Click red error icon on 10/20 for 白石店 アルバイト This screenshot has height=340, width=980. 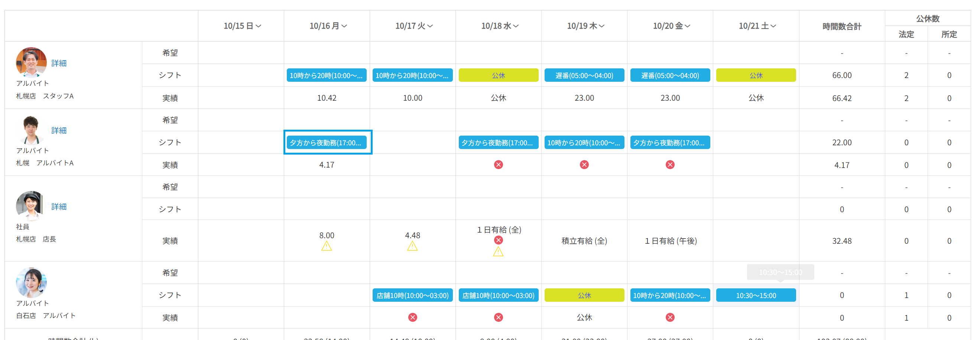coord(670,317)
